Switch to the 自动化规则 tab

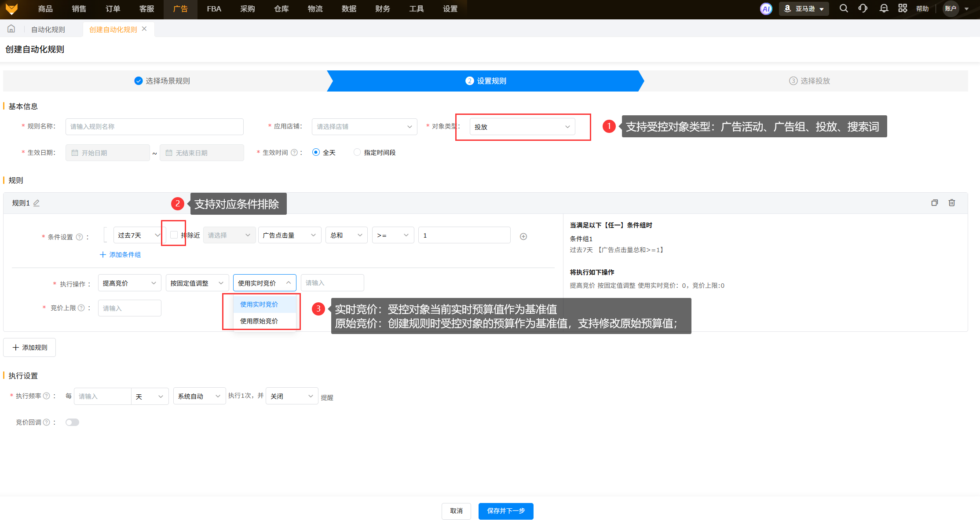coord(48,29)
